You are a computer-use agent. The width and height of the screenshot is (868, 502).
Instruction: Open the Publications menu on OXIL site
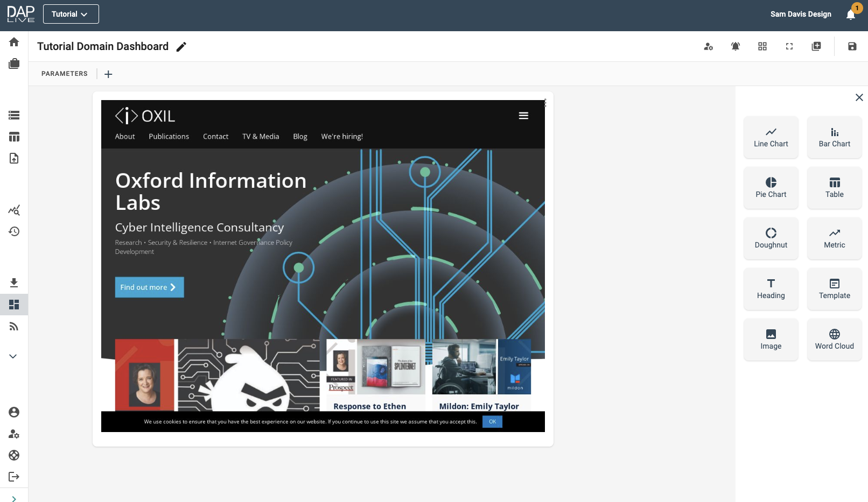point(169,137)
